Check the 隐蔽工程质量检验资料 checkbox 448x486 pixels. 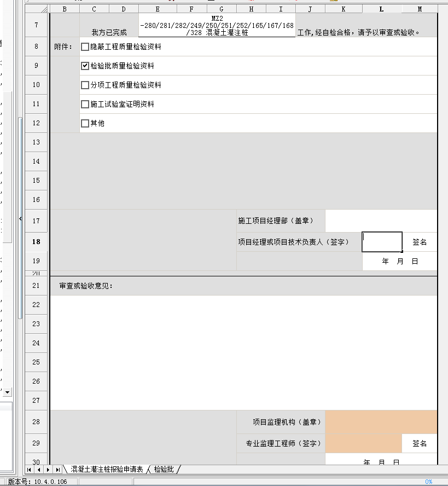tap(85, 47)
